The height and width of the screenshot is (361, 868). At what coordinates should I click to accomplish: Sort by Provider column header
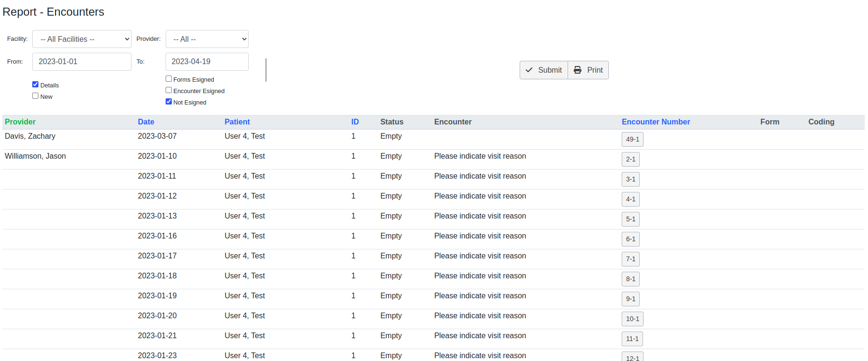[20, 122]
